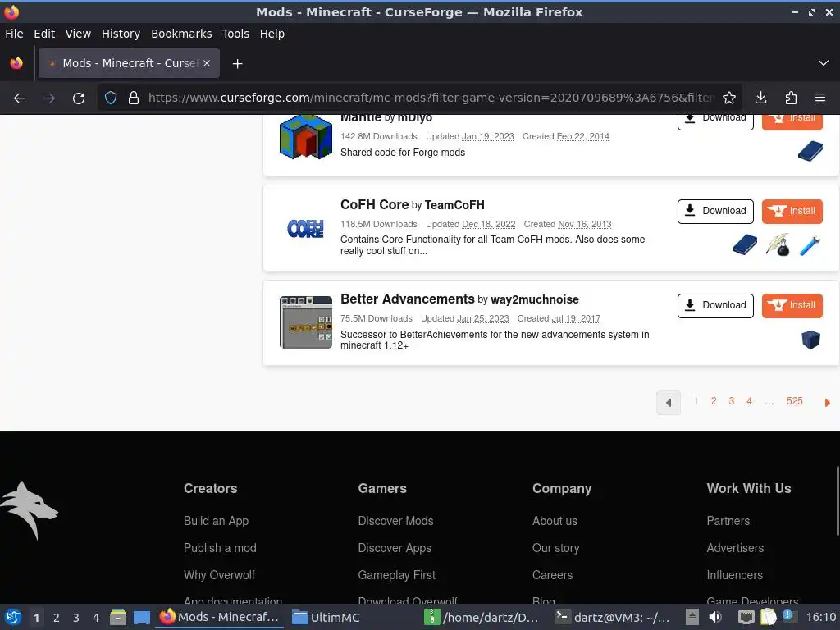The width and height of the screenshot is (840, 630).
Task: Switch to UltimMC window in taskbar
Action: coord(326,617)
